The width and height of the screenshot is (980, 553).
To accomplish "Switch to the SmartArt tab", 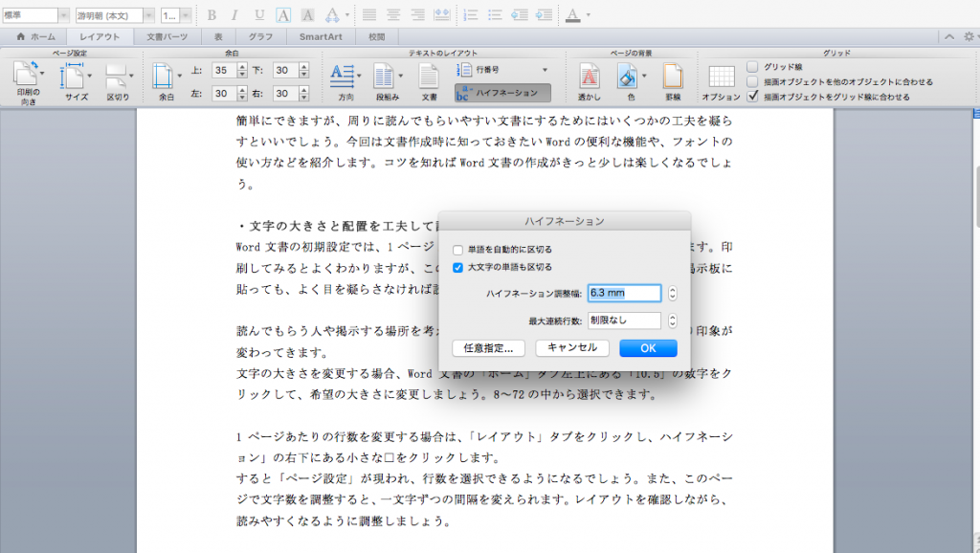I will pos(321,37).
